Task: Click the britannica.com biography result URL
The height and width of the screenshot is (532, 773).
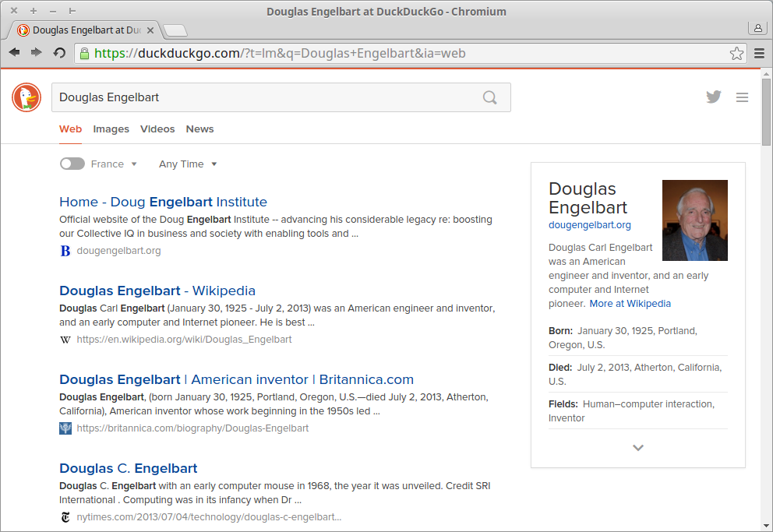Action: click(x=192, y=428)
